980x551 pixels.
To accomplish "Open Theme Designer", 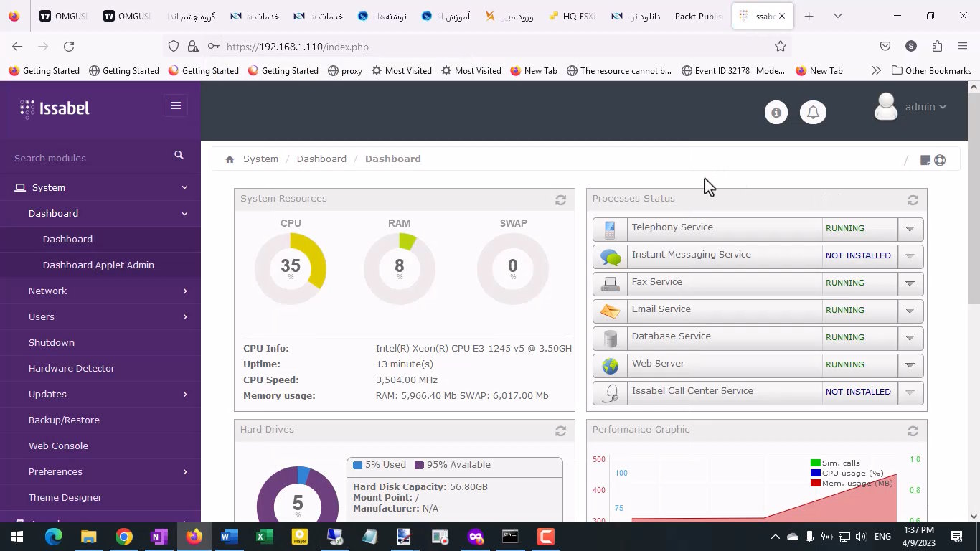I will (65, 497).
